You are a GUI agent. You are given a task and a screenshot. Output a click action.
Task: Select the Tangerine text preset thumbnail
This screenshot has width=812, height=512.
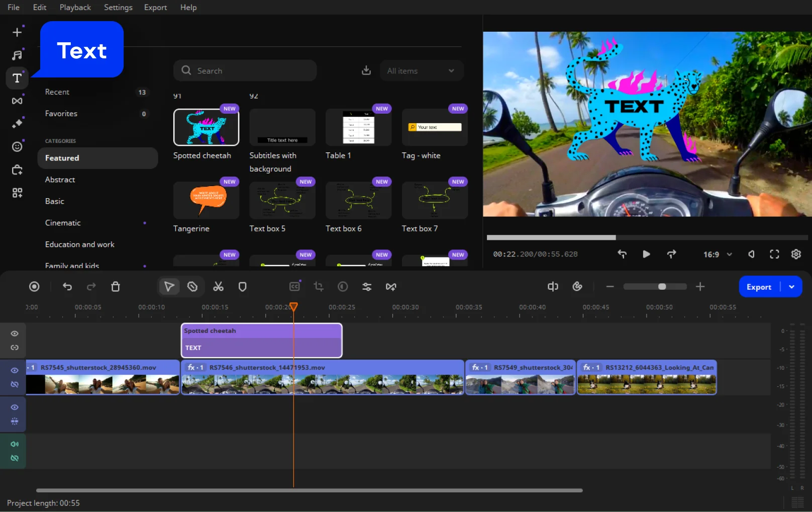206,201
